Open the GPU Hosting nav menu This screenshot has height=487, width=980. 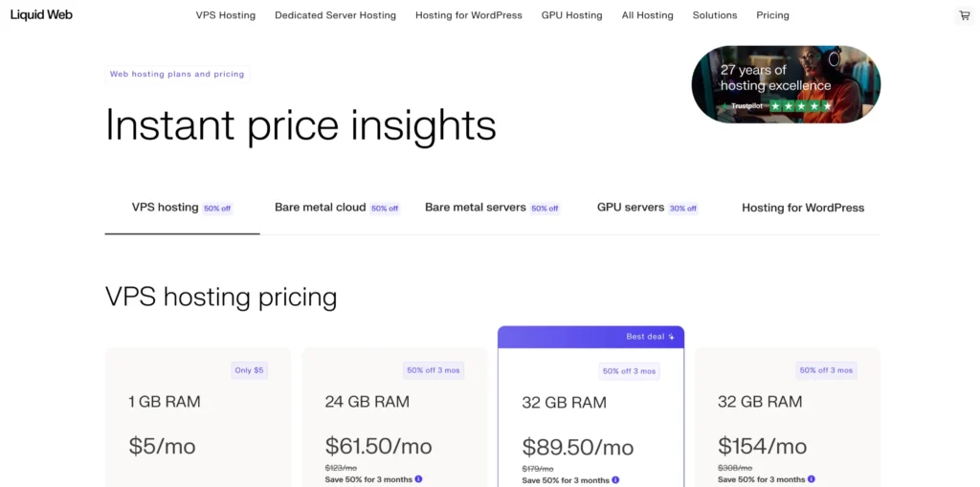pos(571,15)
